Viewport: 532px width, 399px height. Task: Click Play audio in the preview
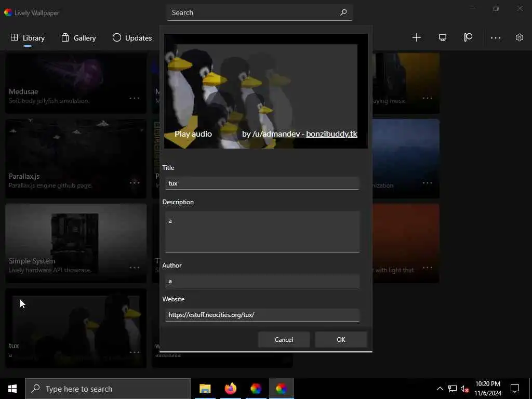tap(193, 134)
